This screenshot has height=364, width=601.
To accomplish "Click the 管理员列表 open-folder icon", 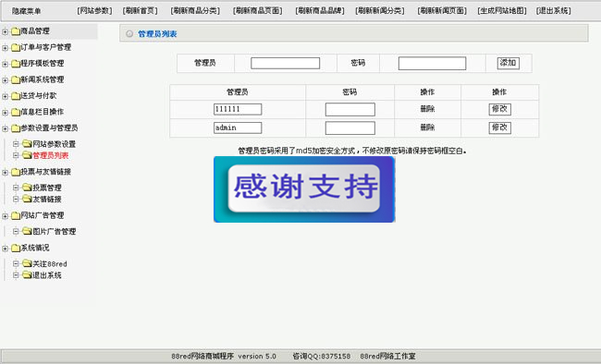I will pos(27,155).
